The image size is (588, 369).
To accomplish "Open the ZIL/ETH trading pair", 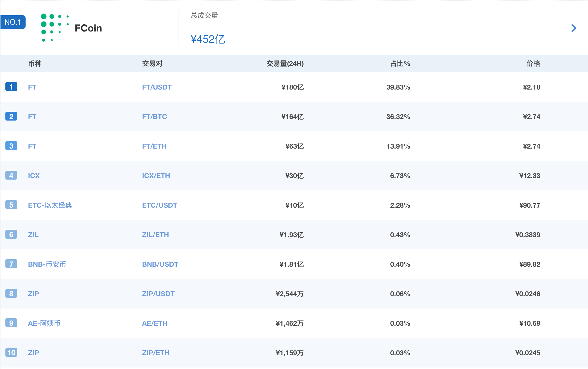I will pos(155,235).
